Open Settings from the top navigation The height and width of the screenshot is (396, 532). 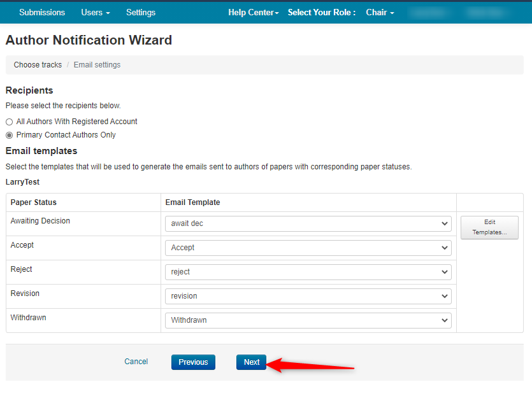pos(141,13)
